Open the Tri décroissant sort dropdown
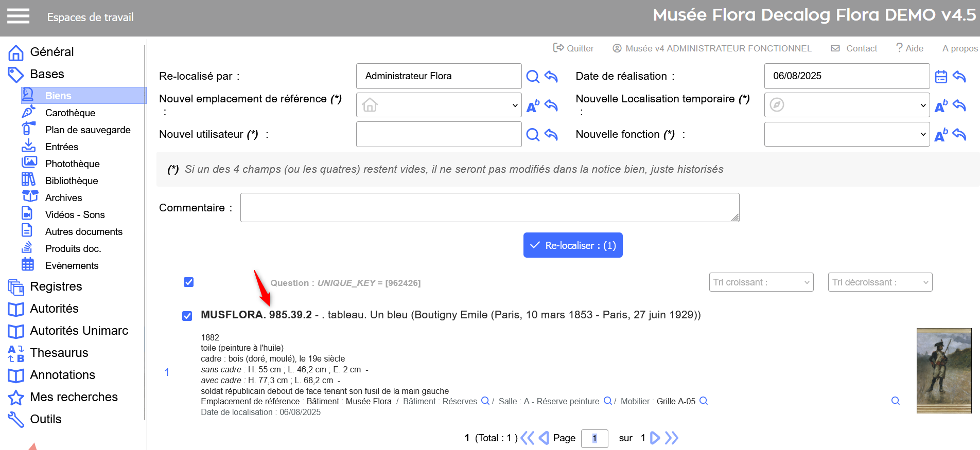The image size is (980, 450). [x=880, y=282]
